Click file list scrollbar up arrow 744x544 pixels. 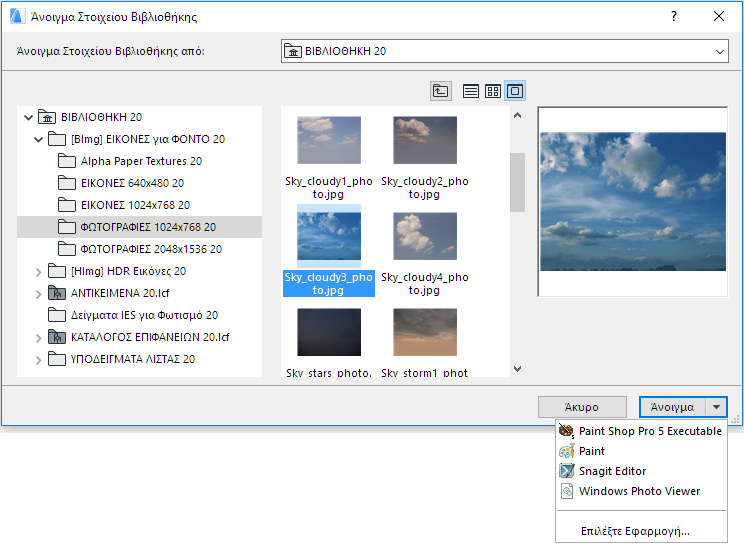click(x=518, y=115)
